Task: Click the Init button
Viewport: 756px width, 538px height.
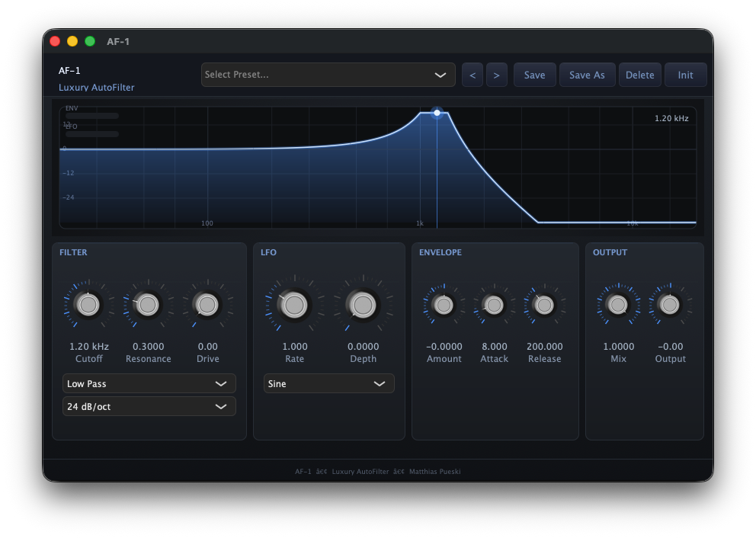Action: tap(686, 75)
